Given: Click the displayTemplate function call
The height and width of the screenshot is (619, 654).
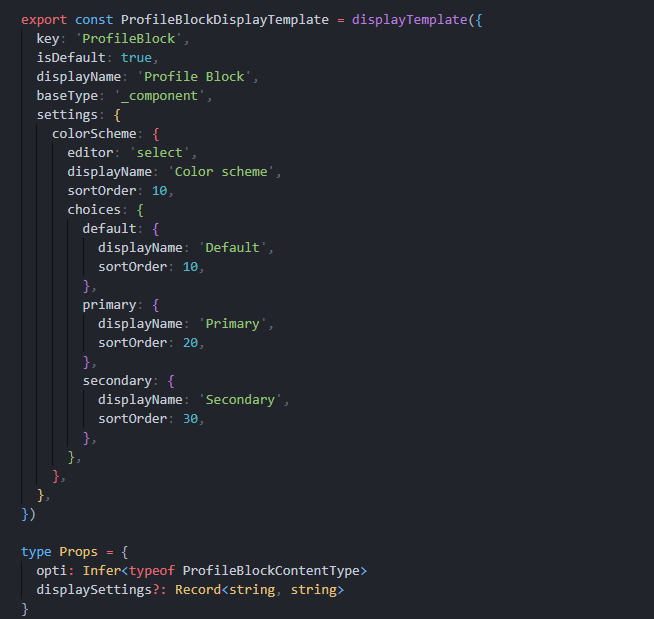Looking at the screenshot, I should 409,20.
